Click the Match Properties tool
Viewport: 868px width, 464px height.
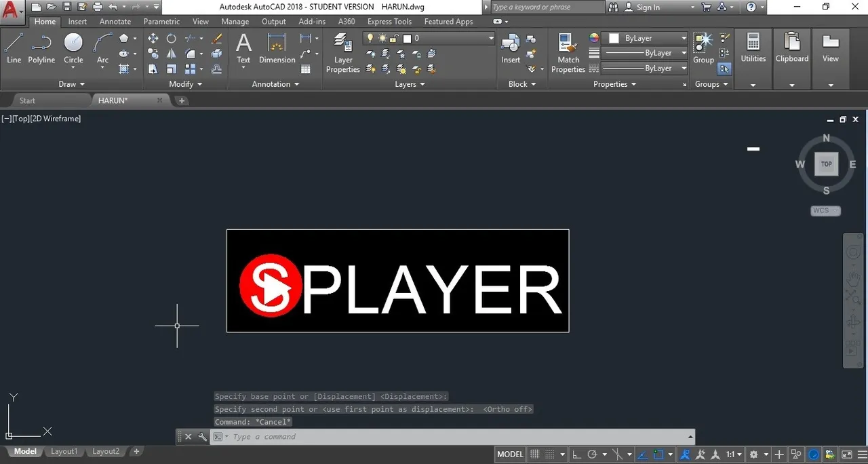tap(568, 54)
